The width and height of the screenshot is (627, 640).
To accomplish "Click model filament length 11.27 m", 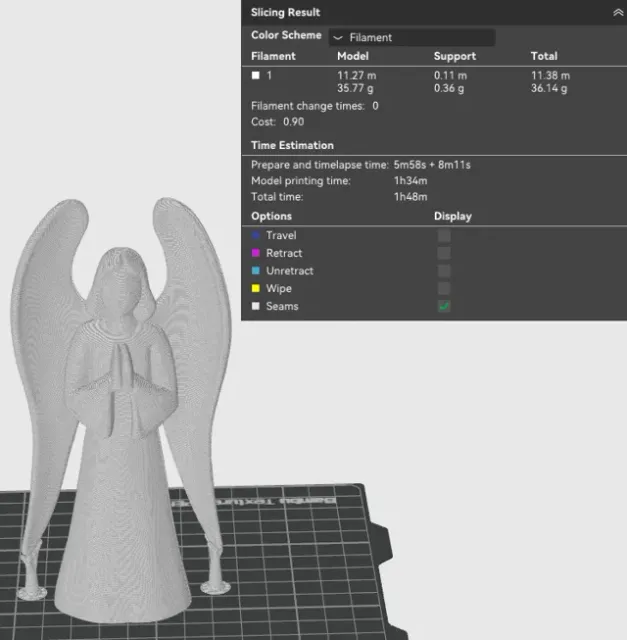I will pos(357,76).
